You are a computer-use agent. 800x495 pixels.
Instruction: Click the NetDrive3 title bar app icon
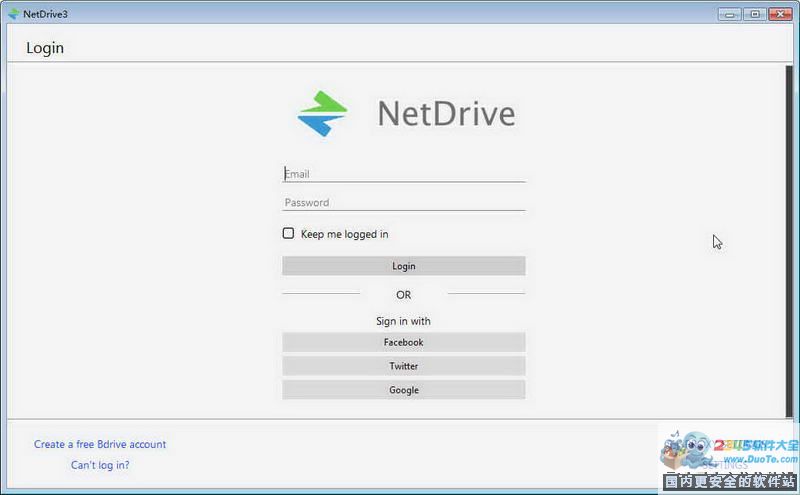pyautogui.click(x=14, y=14)
